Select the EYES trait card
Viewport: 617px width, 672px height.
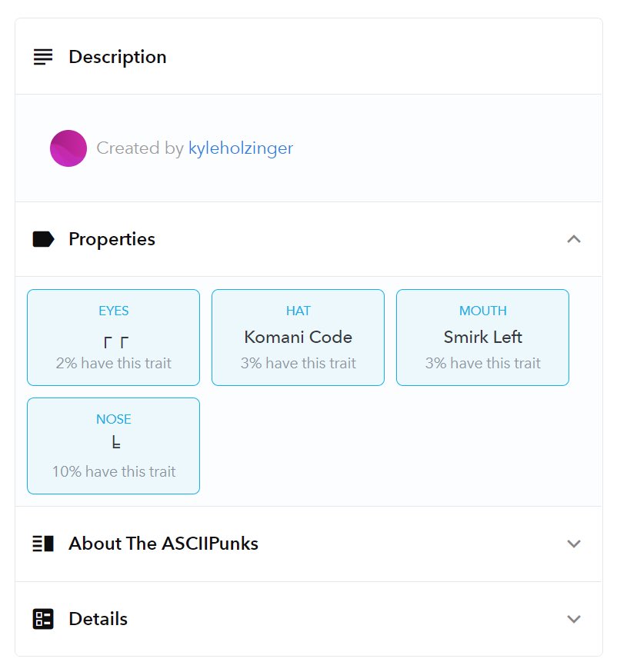click(x=114, y=338)
